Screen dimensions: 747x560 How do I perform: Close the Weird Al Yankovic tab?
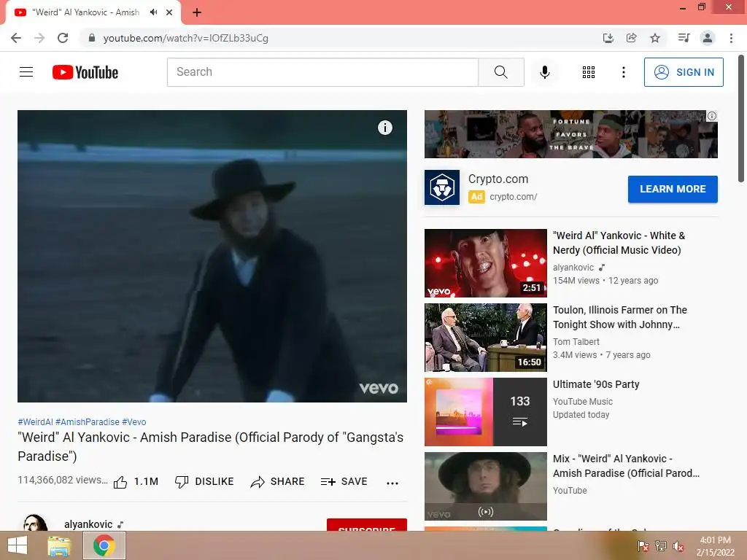coord(169,12)
